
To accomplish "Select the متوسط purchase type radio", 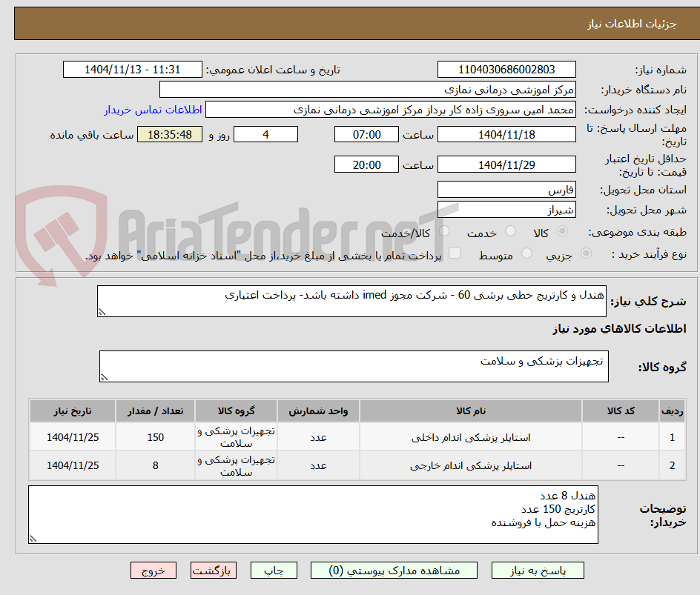I will [526, 253].
